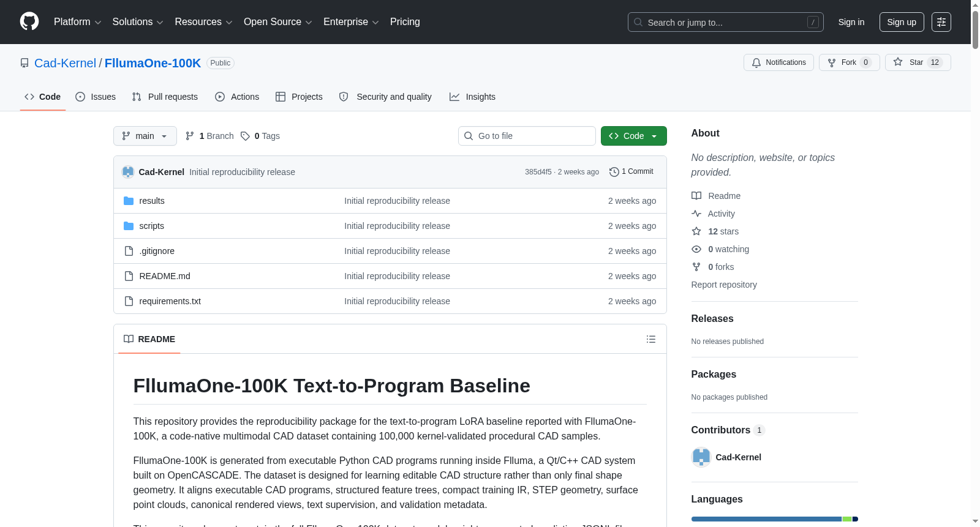Click the repository icon before Cad-Kernel
980x527 pixels.
[x=24, y=63]
